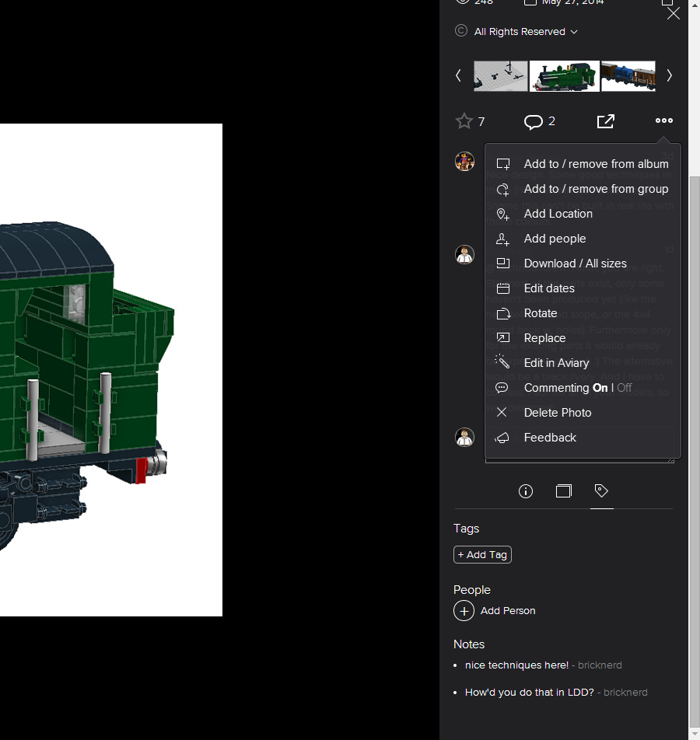Go to previous photos in filmstrip

point(458,75)
